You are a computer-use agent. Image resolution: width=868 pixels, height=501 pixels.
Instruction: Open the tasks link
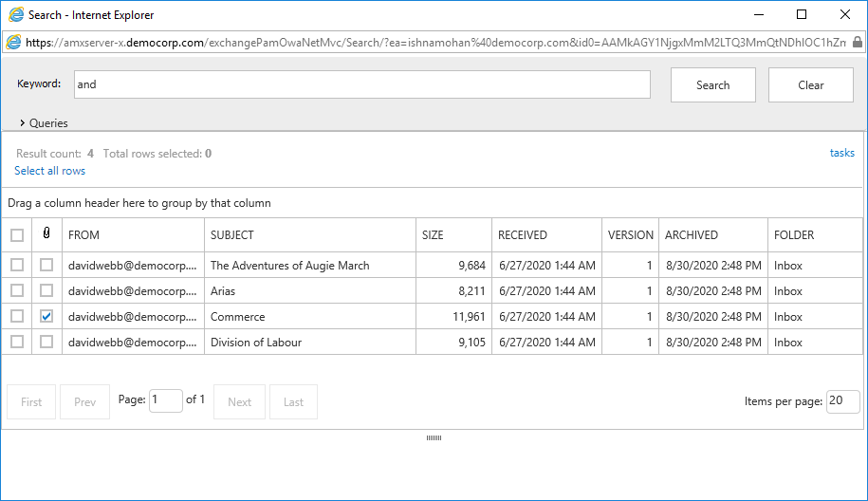[841, 153]
